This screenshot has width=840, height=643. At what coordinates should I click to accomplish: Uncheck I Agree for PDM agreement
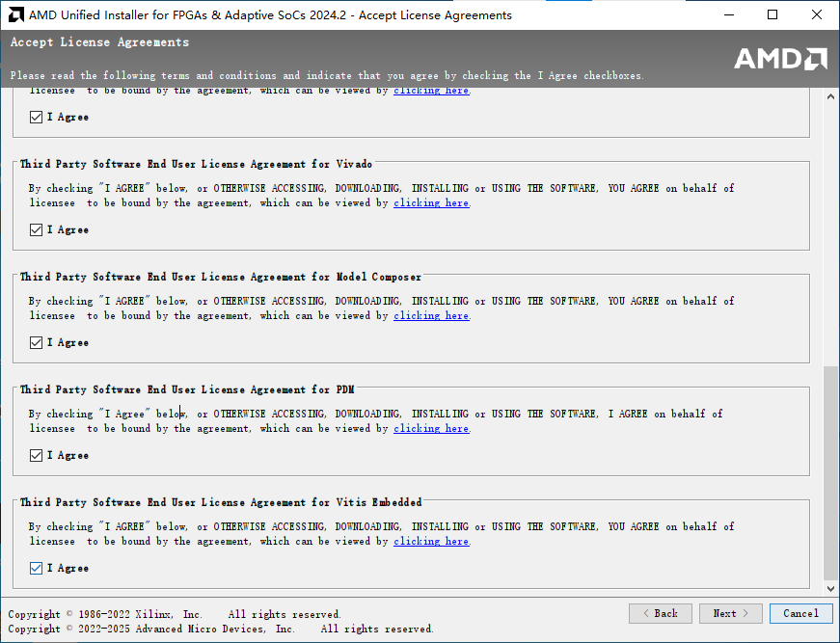[x=36, y=456]
